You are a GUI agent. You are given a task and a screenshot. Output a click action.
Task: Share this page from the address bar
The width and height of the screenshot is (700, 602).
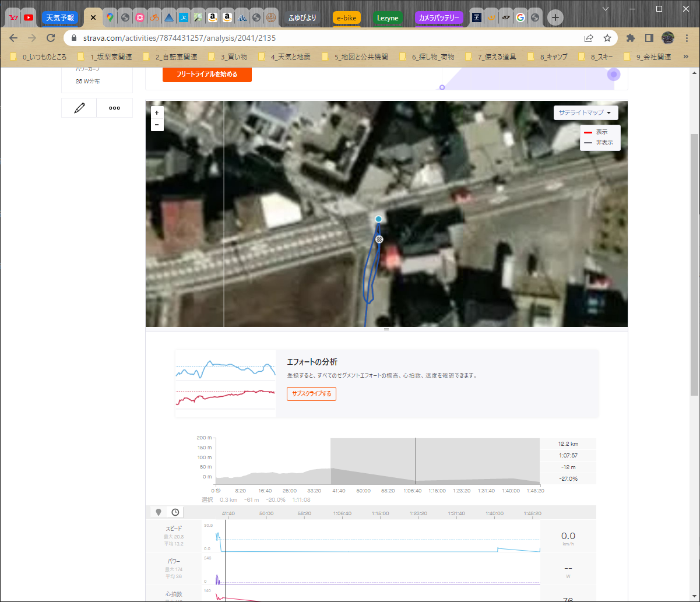click(x=589, y=38)
